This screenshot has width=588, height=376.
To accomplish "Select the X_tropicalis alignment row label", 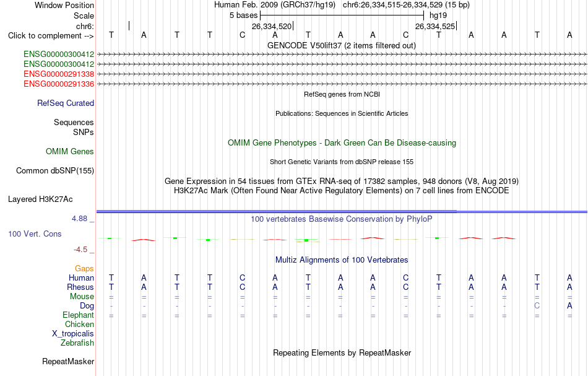I will 73,334.
